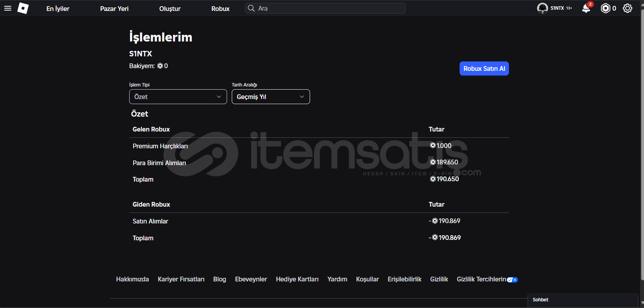644x308 pixels.
Task: Click the Roblox logo home icon
Action: (x=23, y=8)
